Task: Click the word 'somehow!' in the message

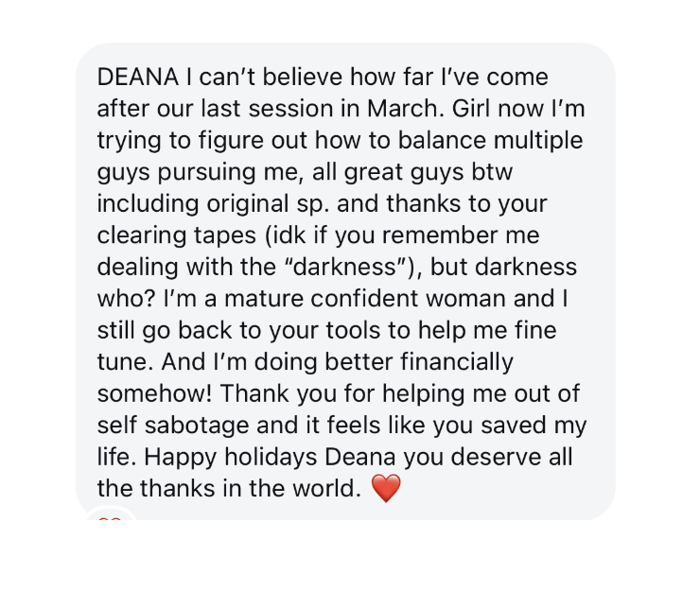Action: [x=154, y=393]
